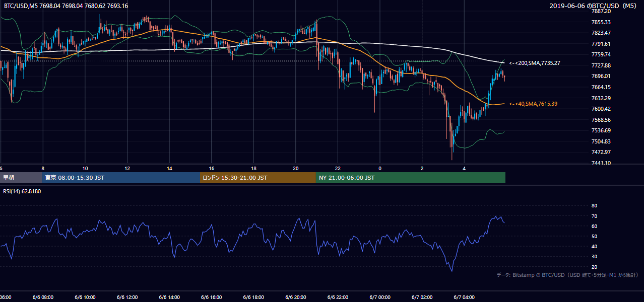Image resolution: width=644 pixels, height=302 pixels.
Task: Click hour tick 20 under price chart
Action: 296,168
